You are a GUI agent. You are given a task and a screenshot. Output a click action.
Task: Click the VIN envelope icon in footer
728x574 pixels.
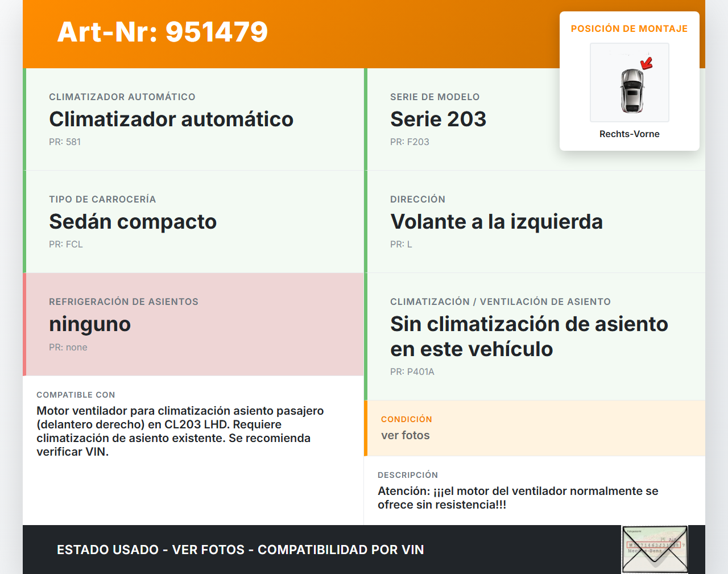(x=655, y=549)
